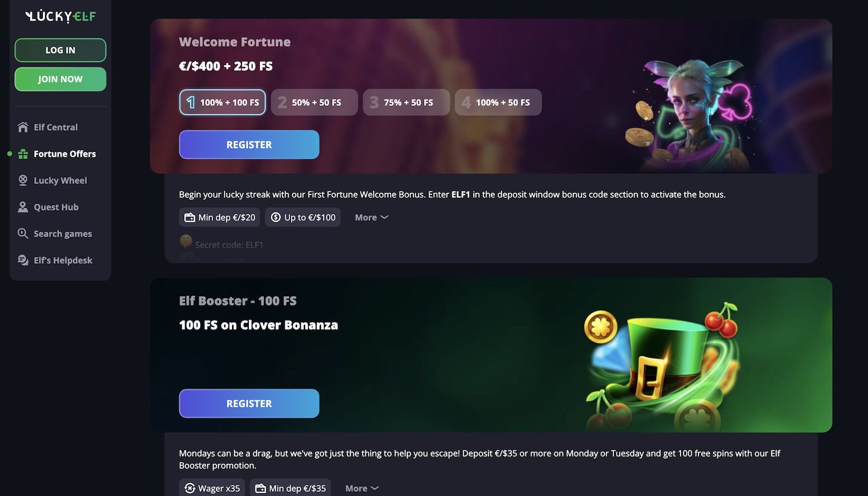
Task: Select bonus step 3 75% + 50 FS
Action: (x=406, y=102)
